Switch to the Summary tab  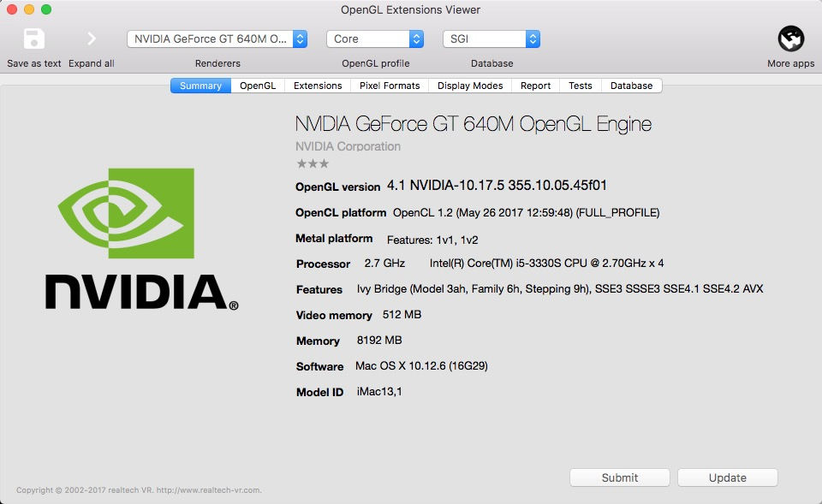[200, 86]
